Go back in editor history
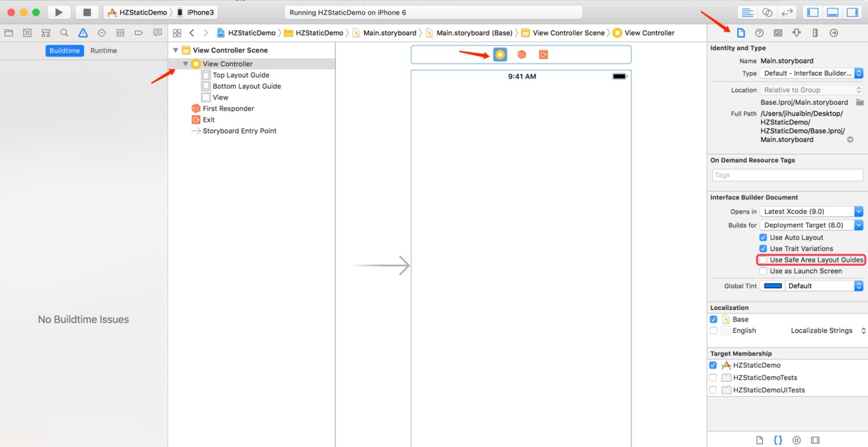The height and width of the screenshot is (447, 868). click(192, 33)
